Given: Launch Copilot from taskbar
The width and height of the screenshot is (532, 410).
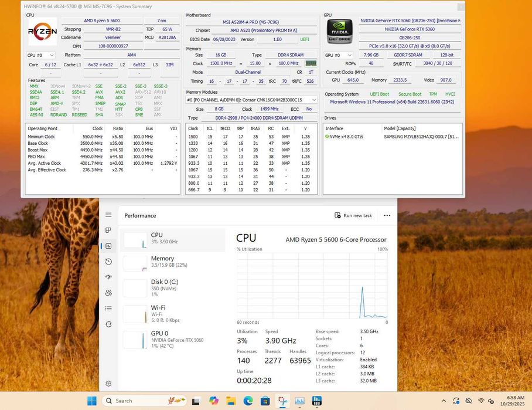Looking at the screenshot, I should pyautogui.click(x=214, y=401).
